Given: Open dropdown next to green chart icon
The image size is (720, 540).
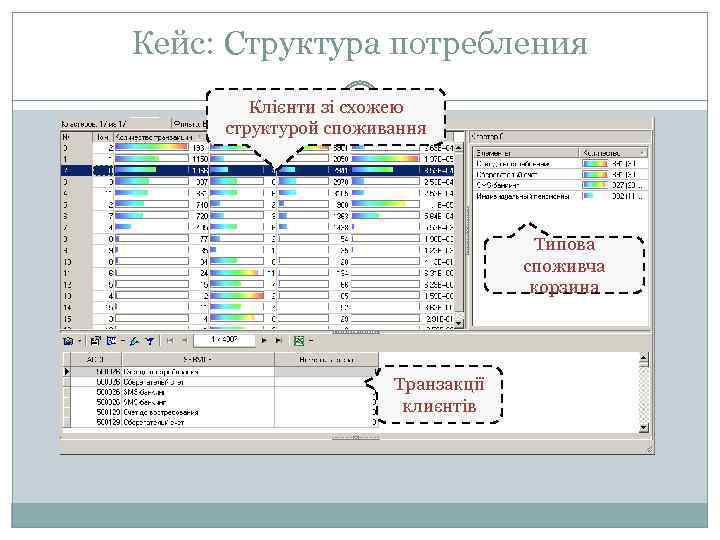Looking at the screenshot, I should pyautogui.click(x=311, y=341).
